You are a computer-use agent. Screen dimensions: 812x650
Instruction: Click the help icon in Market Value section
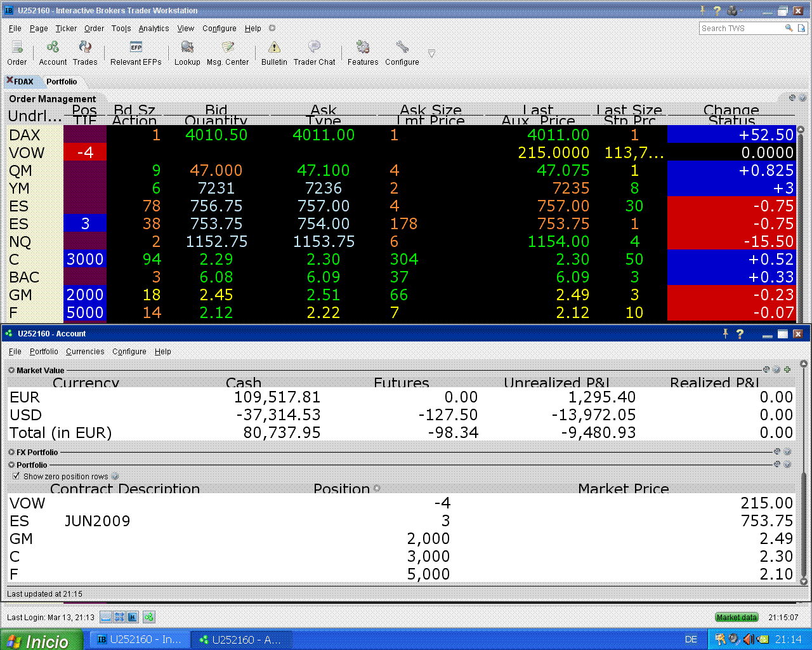coord(776,369)
